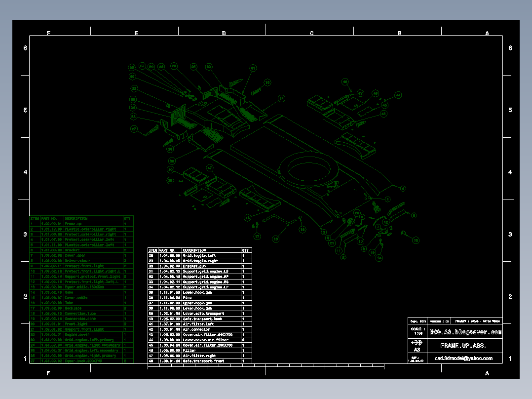Image resolution: width=532 pixels, height=399 pixels.
Task: Click balloon 15 at the lower right assembly
Action: click(416, 239)
